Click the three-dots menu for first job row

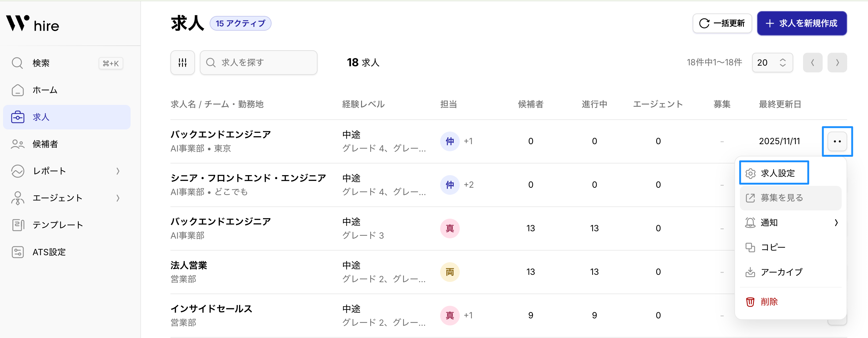pos(837,141)
